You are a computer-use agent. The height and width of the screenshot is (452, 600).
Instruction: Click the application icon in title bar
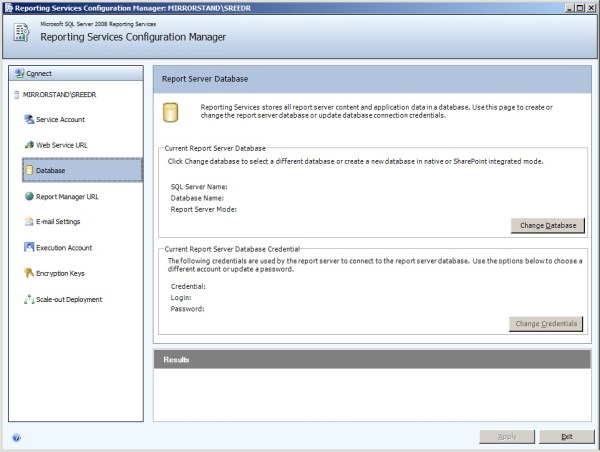pyautogui.click(x=9, y=7)
